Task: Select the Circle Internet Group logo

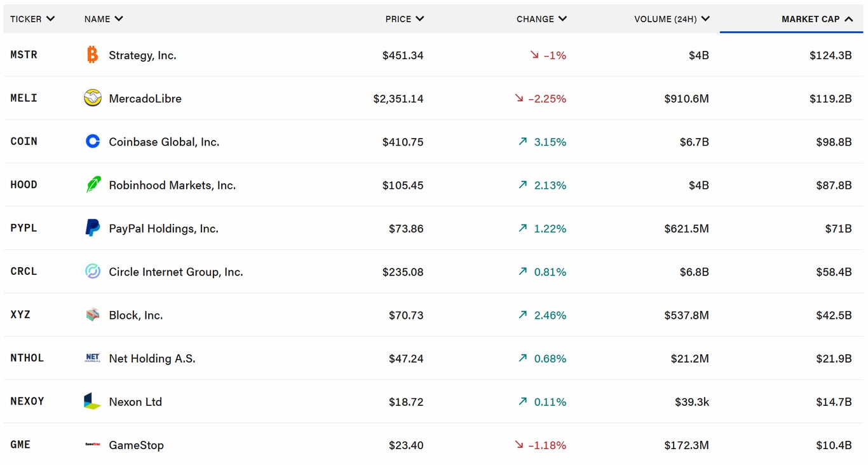Action: [93, 272]
